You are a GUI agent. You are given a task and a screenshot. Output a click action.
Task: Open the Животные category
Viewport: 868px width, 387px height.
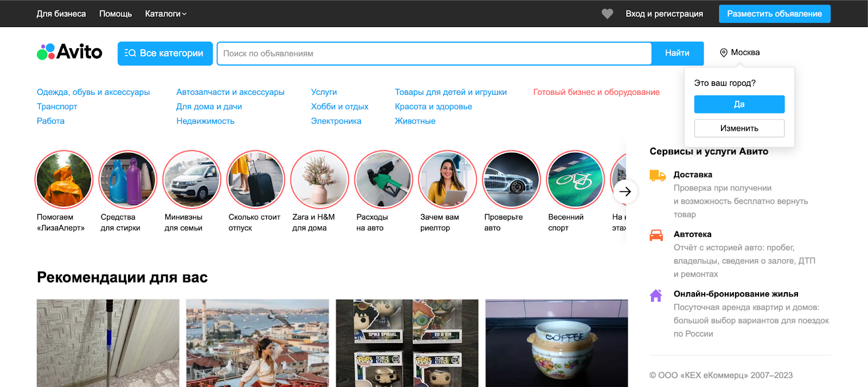pyautogui.click(x=415, y=121)
